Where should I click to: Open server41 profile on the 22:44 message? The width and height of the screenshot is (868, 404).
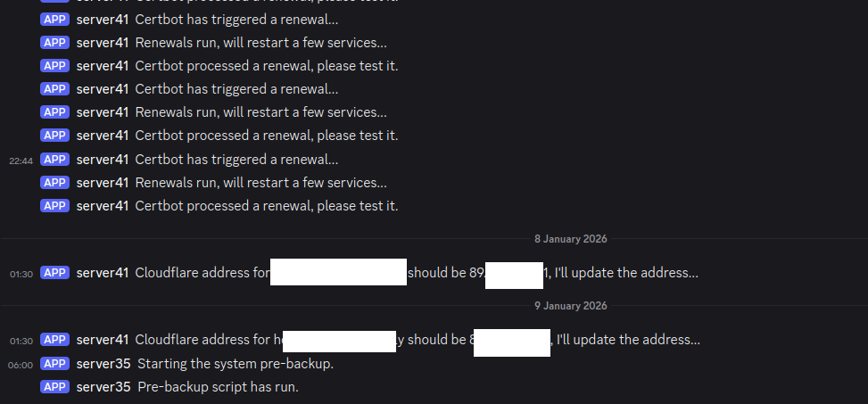point(103,160)
